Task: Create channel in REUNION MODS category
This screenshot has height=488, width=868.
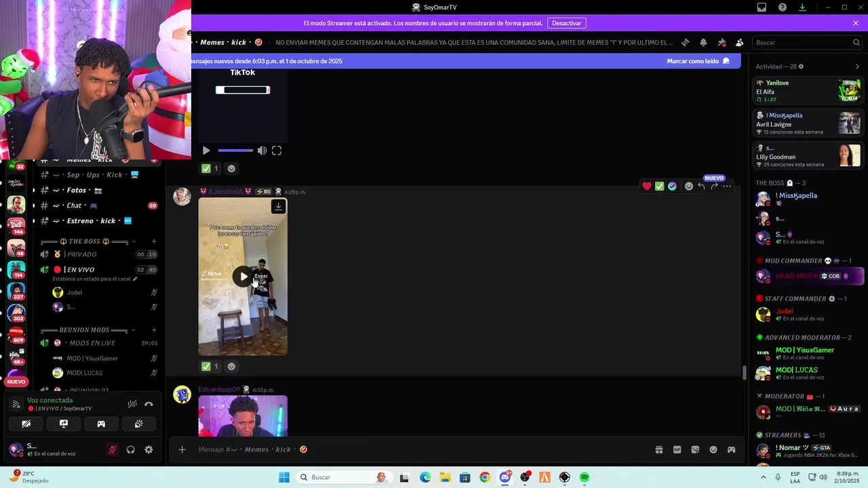Action: 154,330
